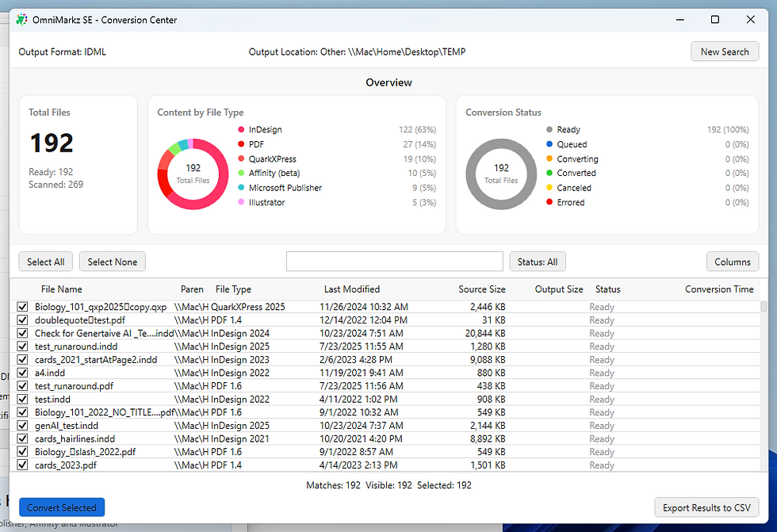Viewport: 777px width, 532px height.
Task: Click Export Results to CSV button
Action: click(x=706, y=507)
